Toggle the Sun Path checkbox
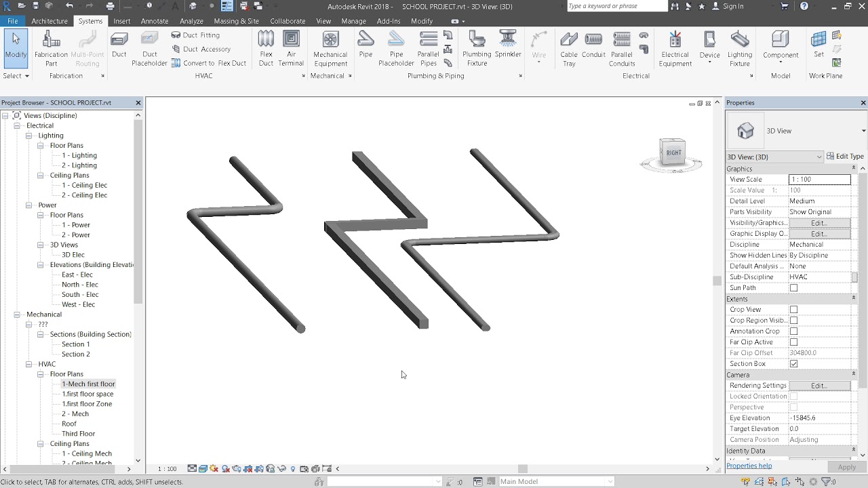This screenshot has height=488, width=868. coord(793,288)
